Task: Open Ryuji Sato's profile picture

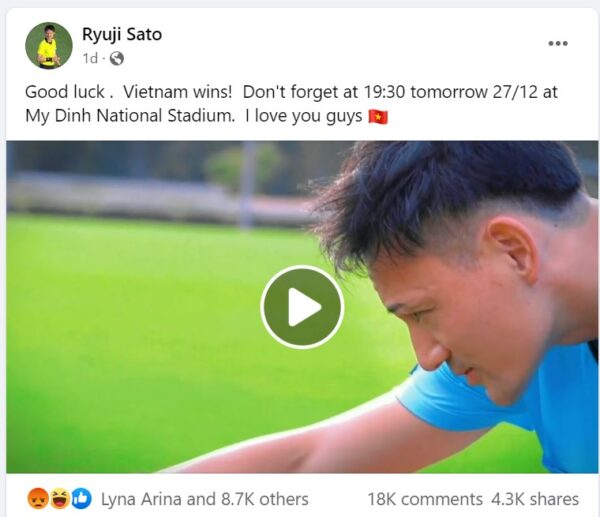Action: click(49, 45)
